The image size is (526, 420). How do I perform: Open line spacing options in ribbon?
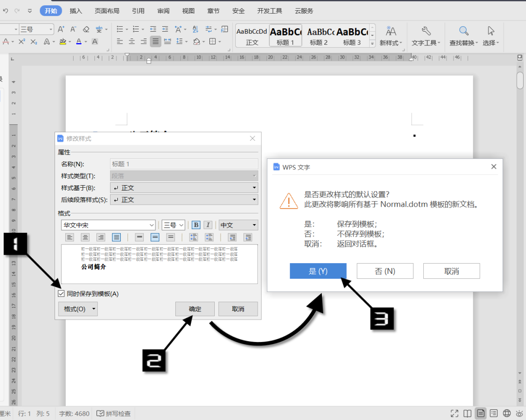pyautogui.click(x=180, y=41)
